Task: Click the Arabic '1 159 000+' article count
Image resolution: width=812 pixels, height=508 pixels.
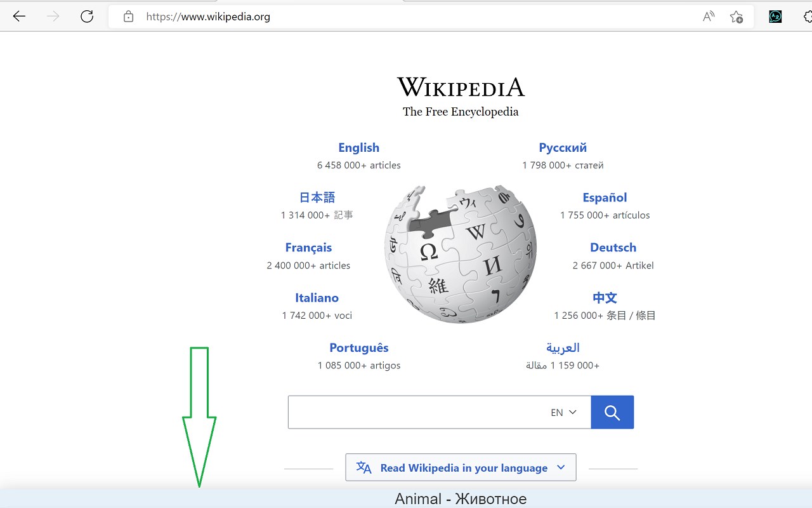Action: pyautogui.click(x=563, y=366)
